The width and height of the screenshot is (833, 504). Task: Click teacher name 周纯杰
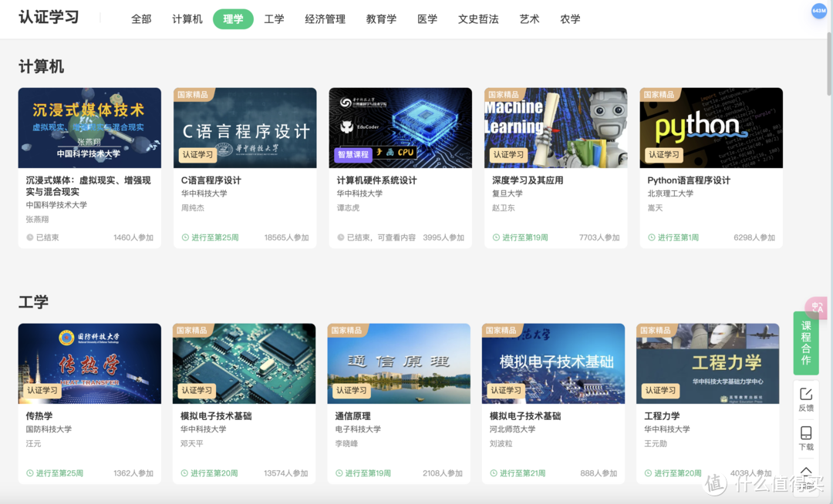[193, 208]
